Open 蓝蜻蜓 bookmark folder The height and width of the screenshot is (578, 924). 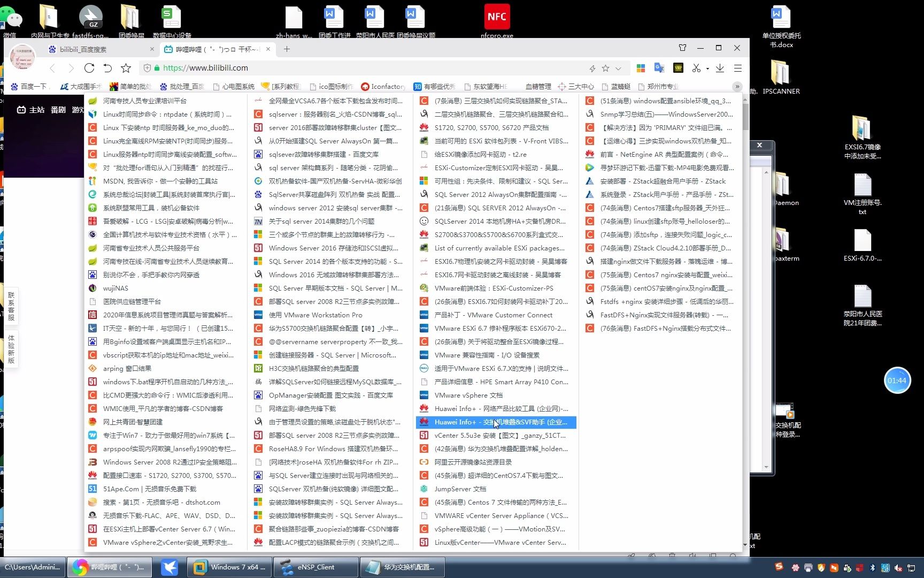click(616, 86)
